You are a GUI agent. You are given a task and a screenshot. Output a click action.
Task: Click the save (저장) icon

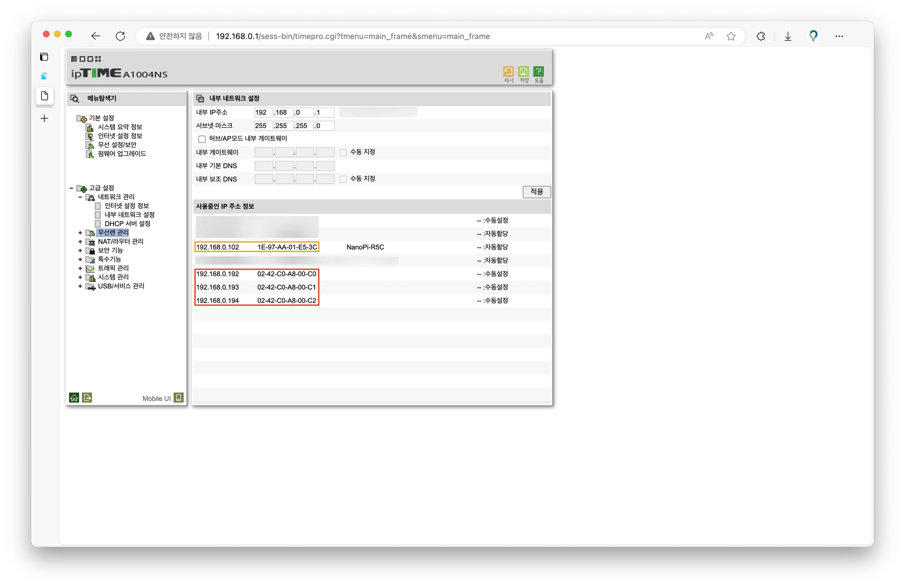coord(523,72)
